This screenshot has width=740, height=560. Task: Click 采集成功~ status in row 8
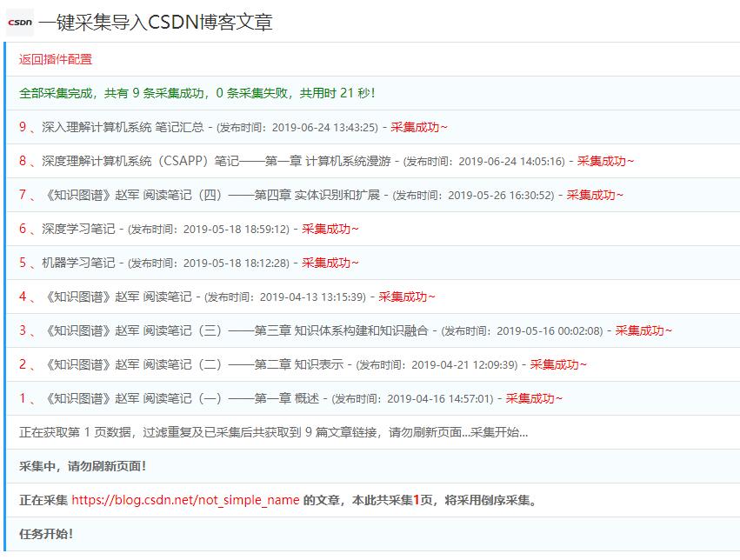605,162
